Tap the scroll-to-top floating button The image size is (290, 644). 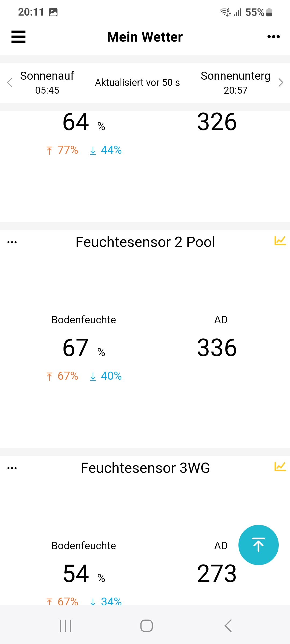point(258,545)
